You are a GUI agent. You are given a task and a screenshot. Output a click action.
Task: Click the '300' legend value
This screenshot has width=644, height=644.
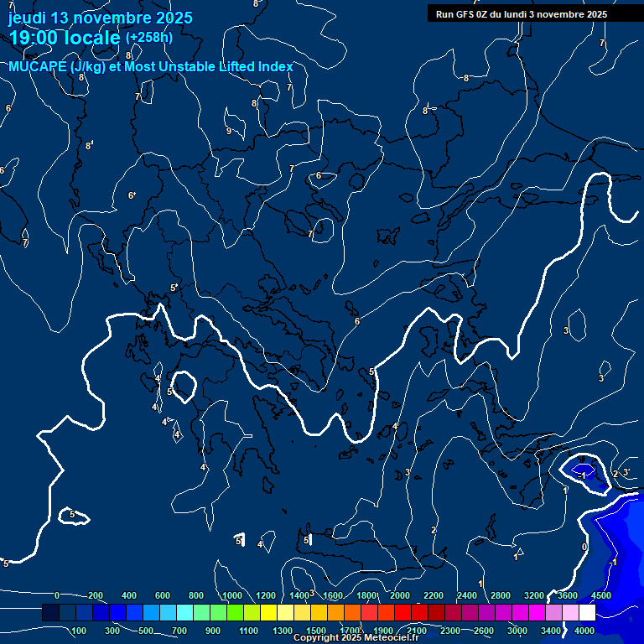tap(112, 631)
